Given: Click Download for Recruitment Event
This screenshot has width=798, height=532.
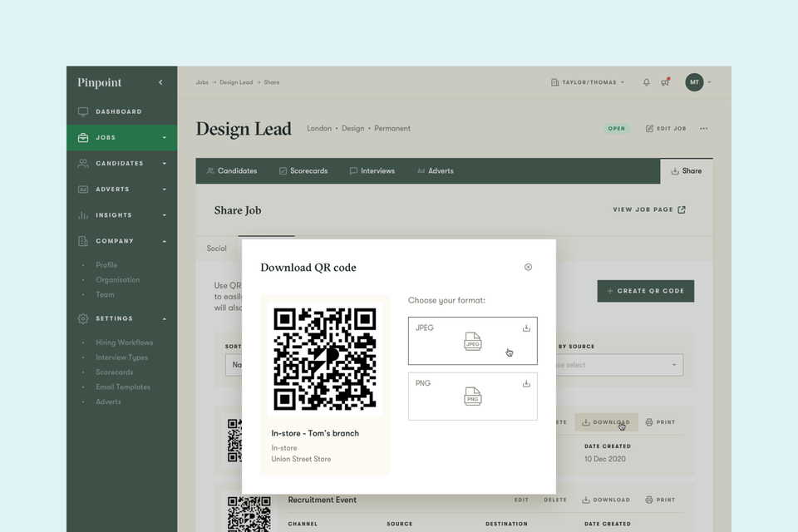Looking at the screenshot, I should coord(606,500).
